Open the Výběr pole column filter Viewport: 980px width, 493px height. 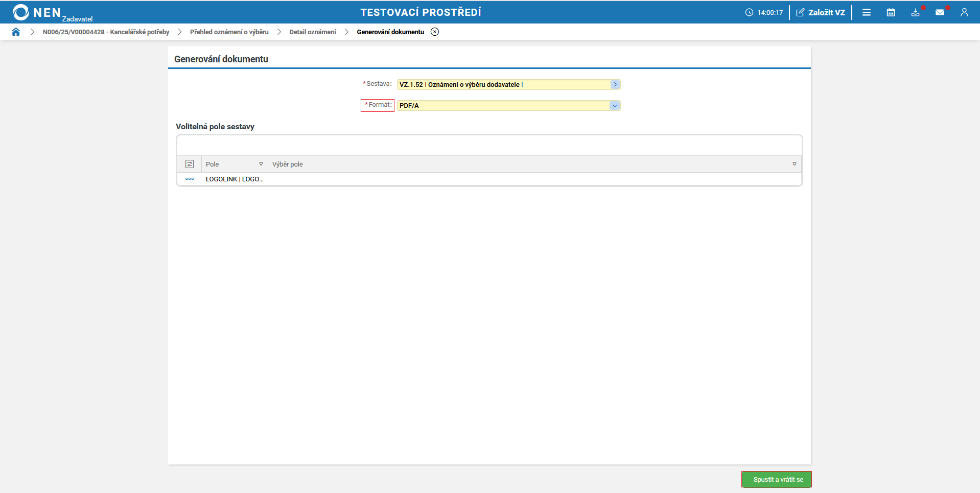[794, 164]
